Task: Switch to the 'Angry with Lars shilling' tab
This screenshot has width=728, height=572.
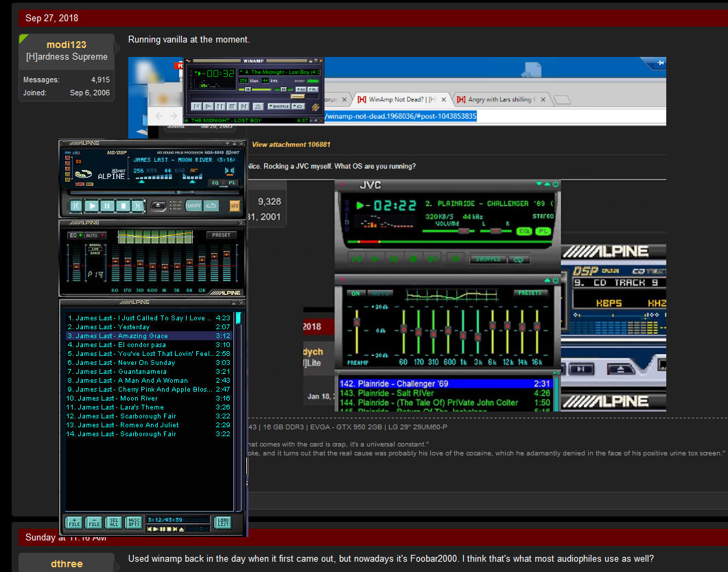Action: tap(501, 100)
